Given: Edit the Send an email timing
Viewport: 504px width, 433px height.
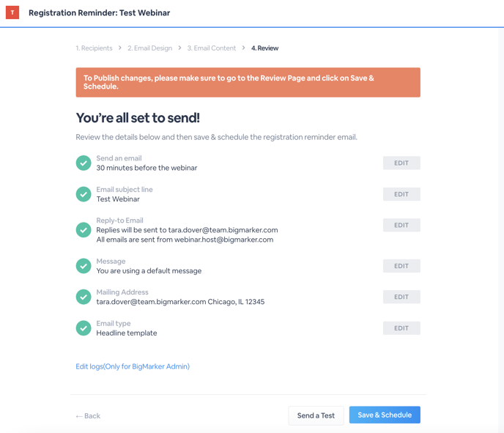Looking at the screenshot, I should click(x=401, y=163).
